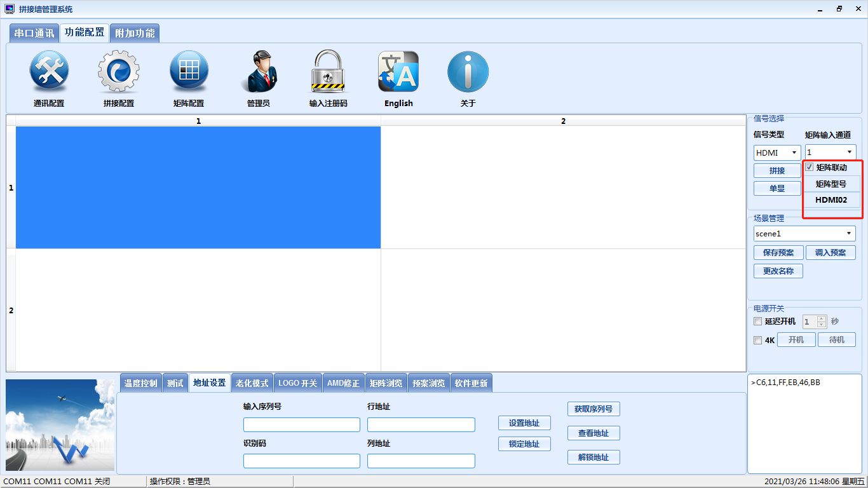The width and height of the screenshot is (868, 488).
Task: Open 矩阵配置 grid icon
Action: [189, 71]
